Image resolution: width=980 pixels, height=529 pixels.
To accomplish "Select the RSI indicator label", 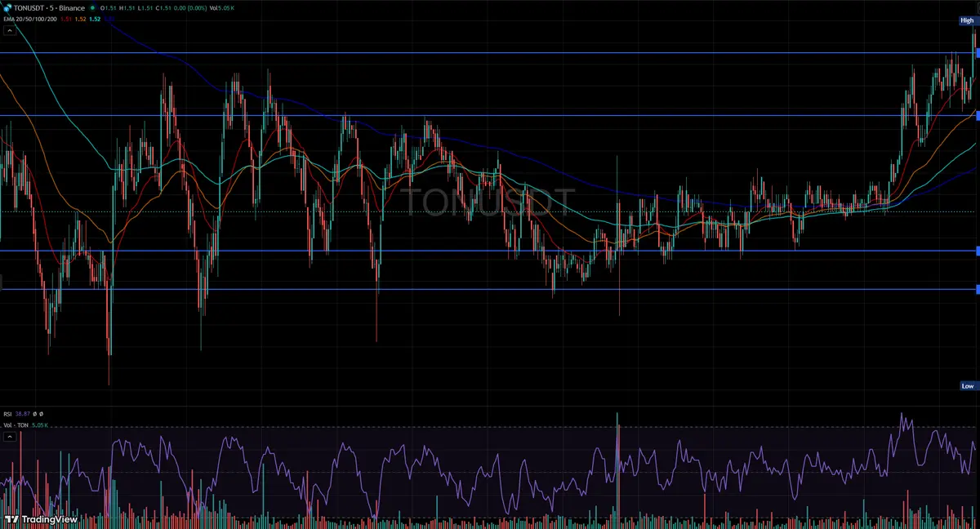I will point(7,414).
